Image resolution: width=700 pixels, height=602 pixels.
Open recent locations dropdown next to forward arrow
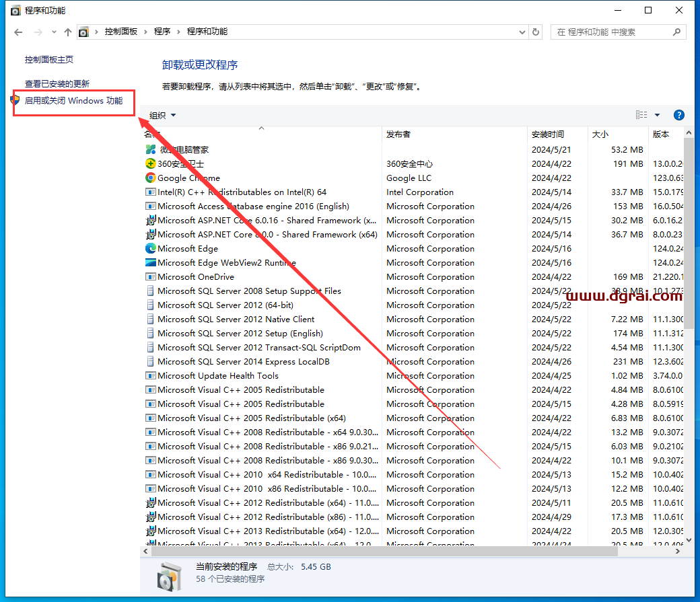(x=54, y=32)
